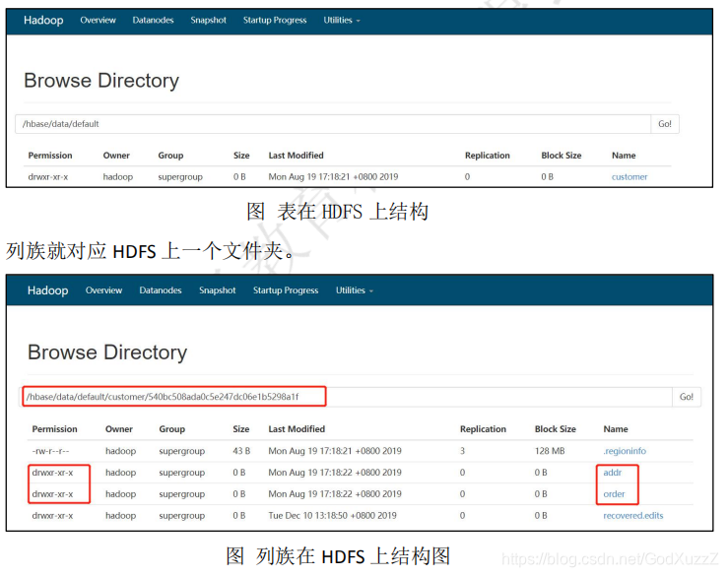Click path field containing /hbase/data/default

pos(333,124)
